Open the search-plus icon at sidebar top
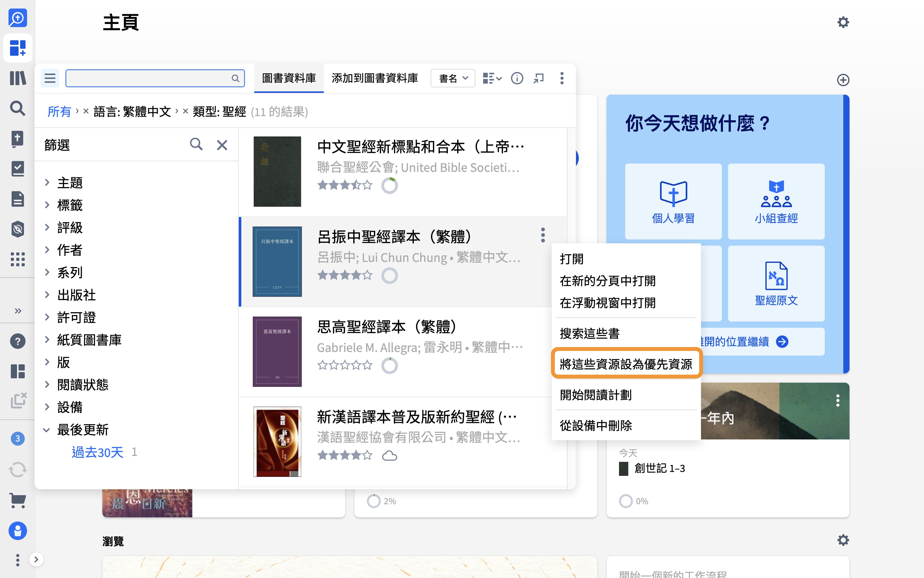This screenshot has width=924, height=578. (18, 18)
